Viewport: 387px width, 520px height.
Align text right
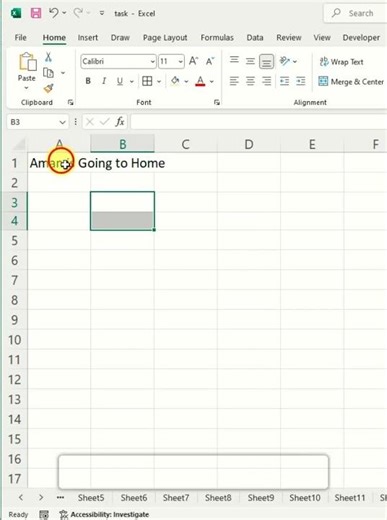(x=266, y=81)
